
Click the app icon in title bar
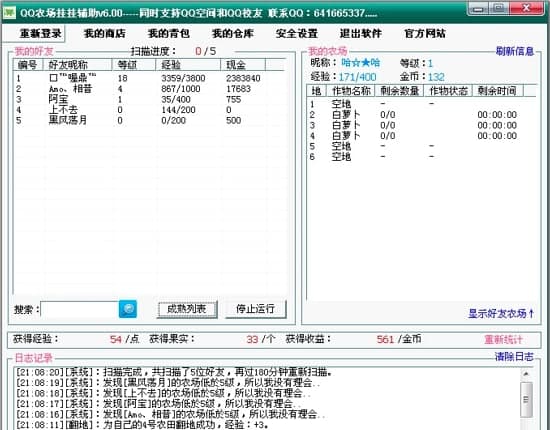9,13
